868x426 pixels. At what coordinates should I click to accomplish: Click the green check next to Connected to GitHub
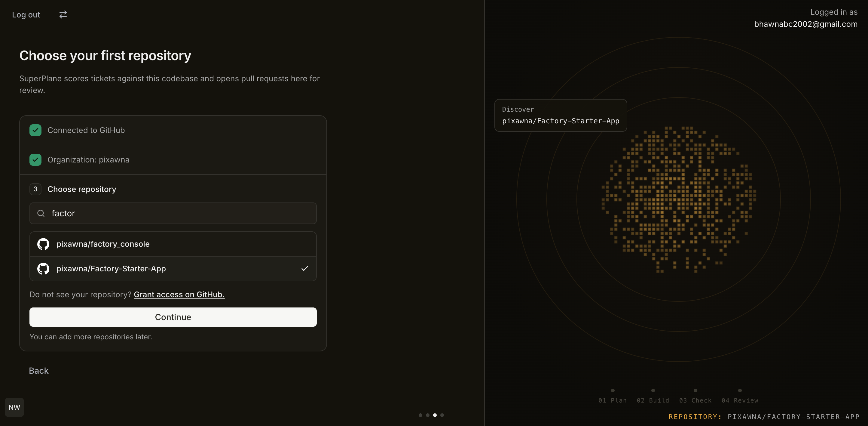(35, 130)
